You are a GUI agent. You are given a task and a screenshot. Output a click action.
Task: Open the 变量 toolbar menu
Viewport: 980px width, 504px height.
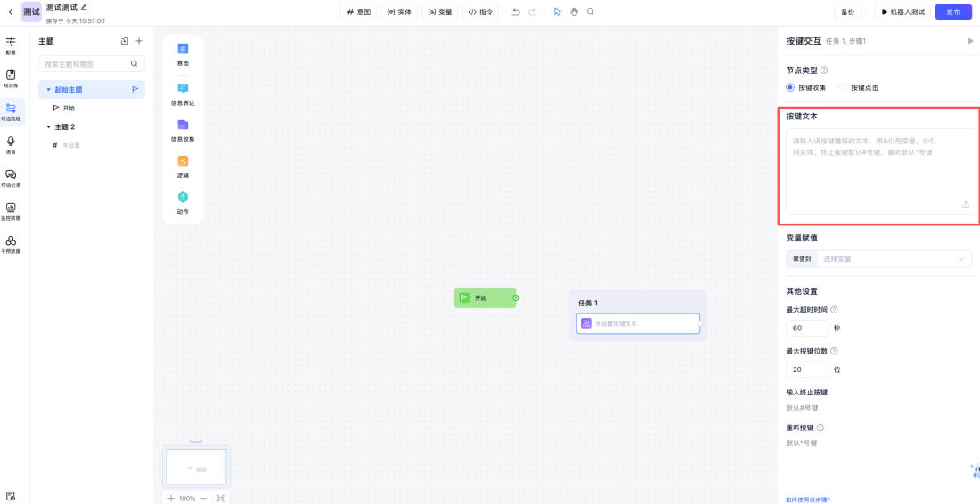[440, 12]
